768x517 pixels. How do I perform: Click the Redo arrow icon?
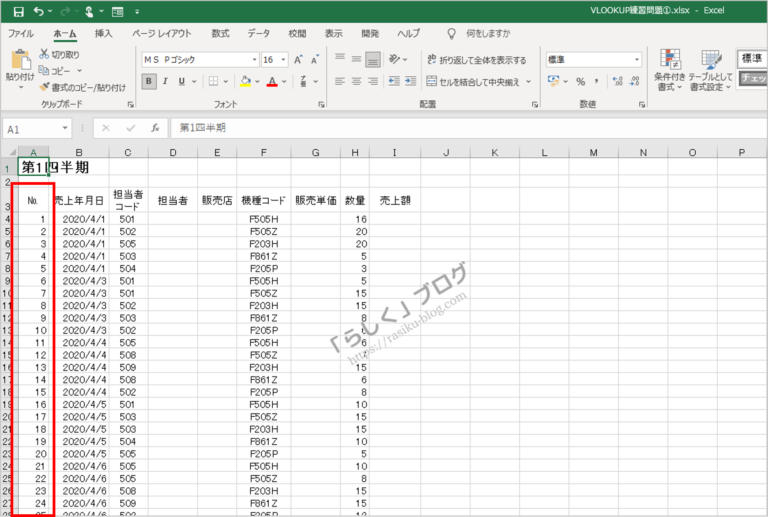pyautogui.click(x=66, y=11)
